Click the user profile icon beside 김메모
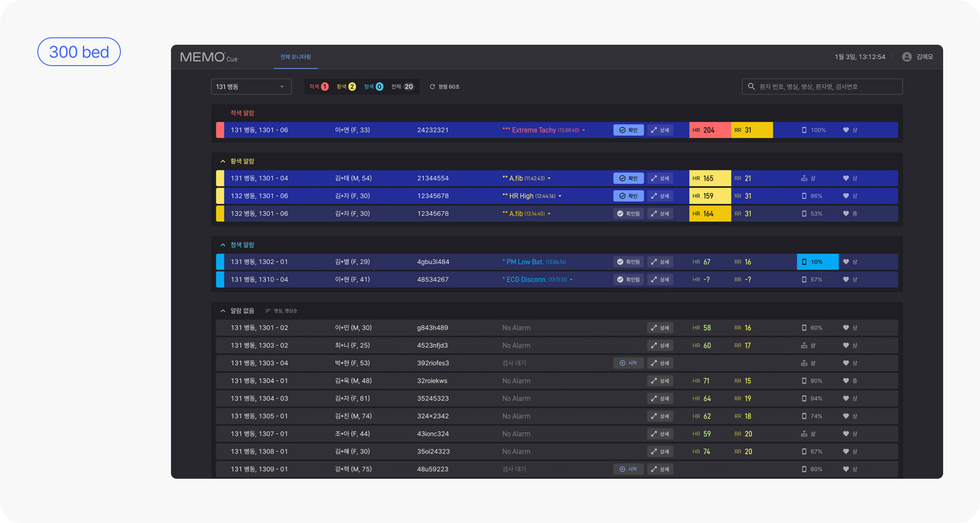 point(907,57)
